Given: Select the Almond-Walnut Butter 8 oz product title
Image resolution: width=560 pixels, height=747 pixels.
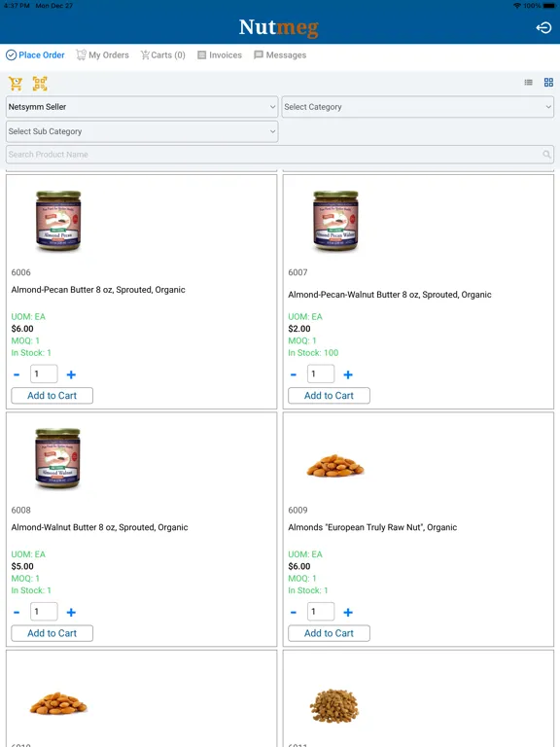Looking at the screenshot, I should click(99, 527).
